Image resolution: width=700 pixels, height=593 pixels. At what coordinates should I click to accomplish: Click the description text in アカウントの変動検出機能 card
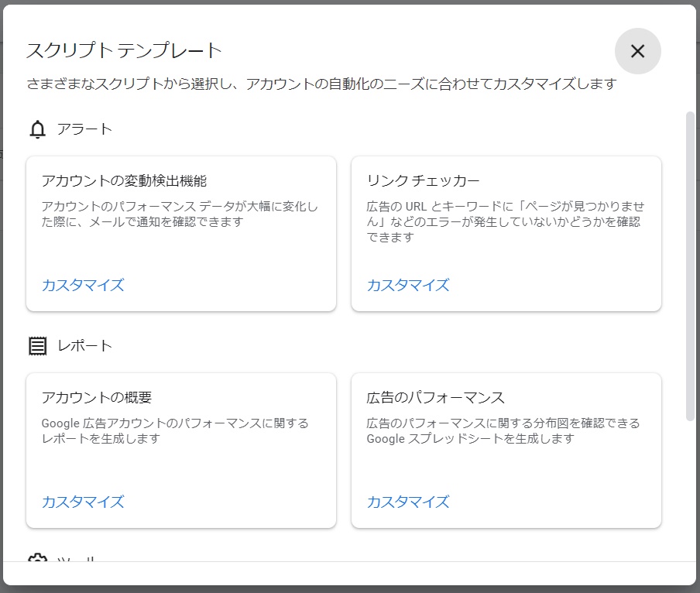click(x=180, y=214)
